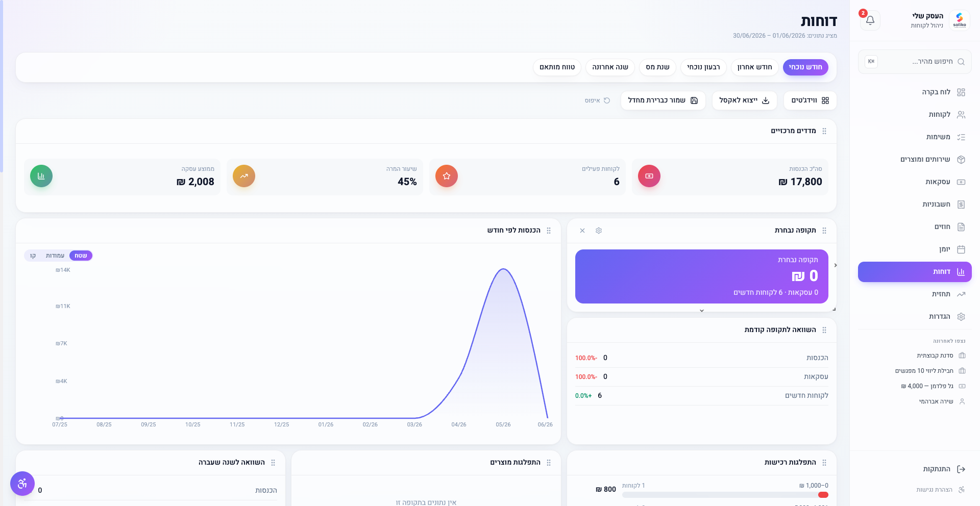Click the accessibility floating button
This screenshot has width=980, height=506.
[x=22, y=484]
